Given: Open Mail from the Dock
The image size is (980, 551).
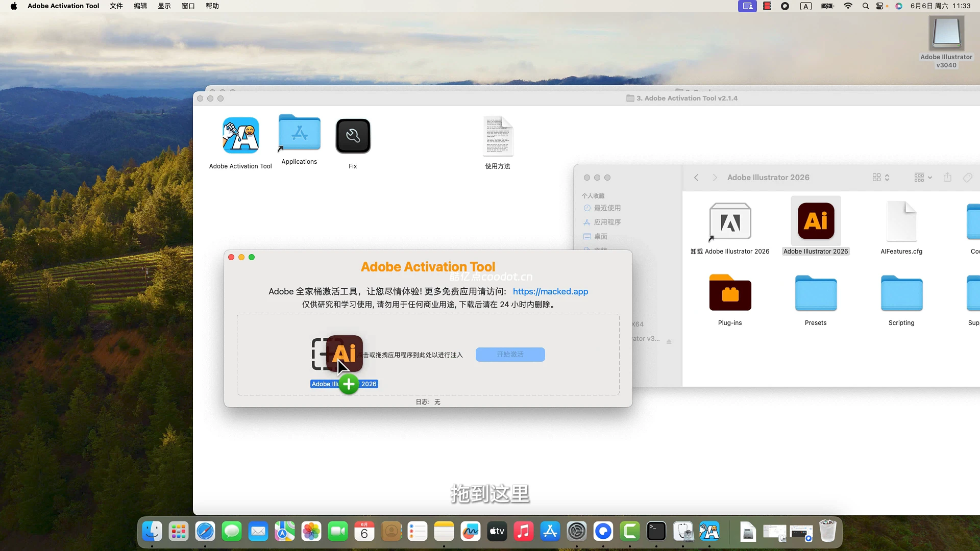Looking at the screenshot, I should tap(258, 532).
